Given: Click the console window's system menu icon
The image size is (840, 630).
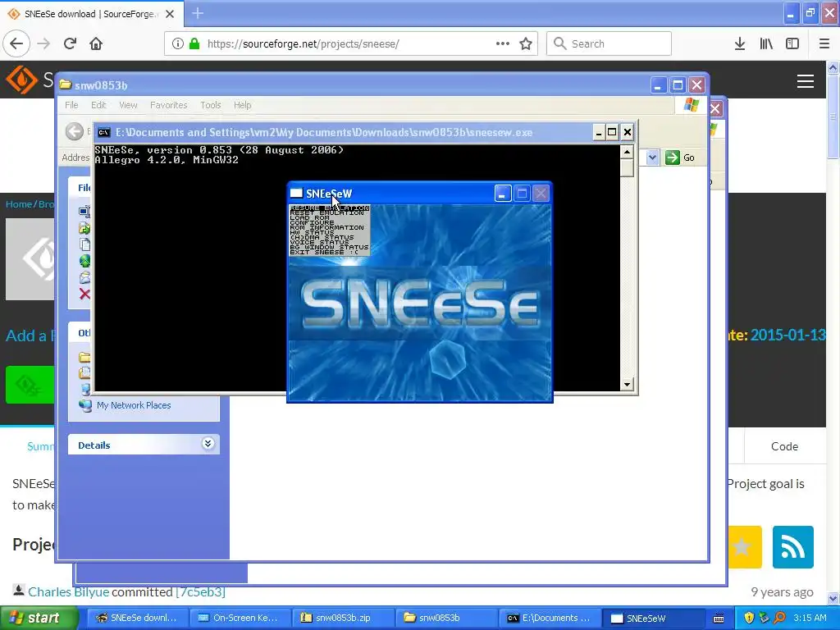Looking at the screenshot, I should coord(104,132).
